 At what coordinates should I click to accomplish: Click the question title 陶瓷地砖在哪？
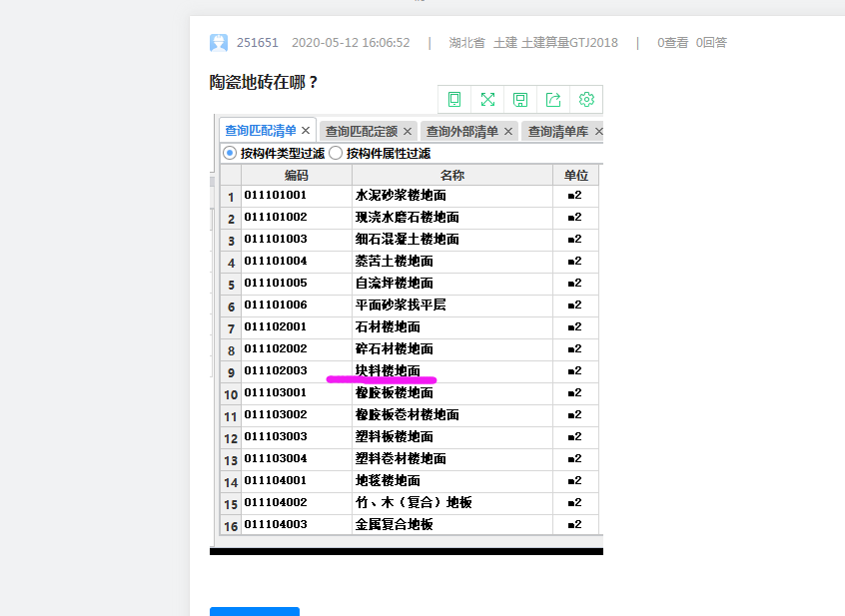(x=264, y=83)
